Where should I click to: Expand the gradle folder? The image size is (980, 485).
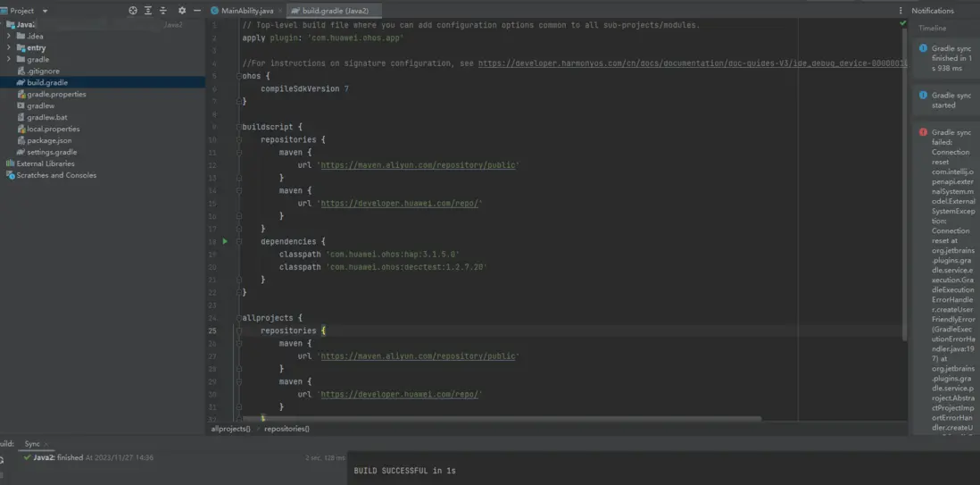[x=9, y=60]
